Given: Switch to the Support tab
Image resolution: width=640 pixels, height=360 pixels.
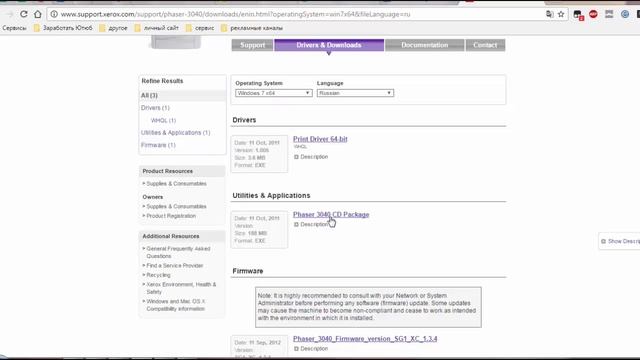Looking at the screenshot, I should coord(252,45).
